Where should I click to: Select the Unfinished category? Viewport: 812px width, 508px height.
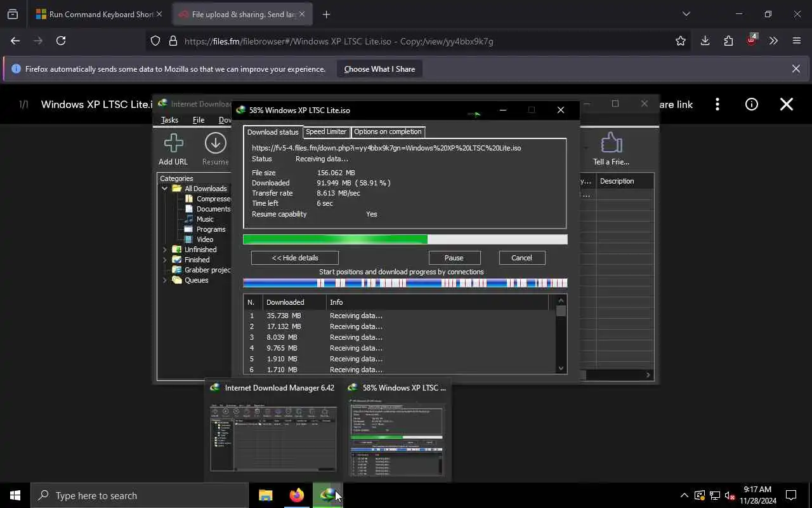pyautogui.click(x=194, y=250)
